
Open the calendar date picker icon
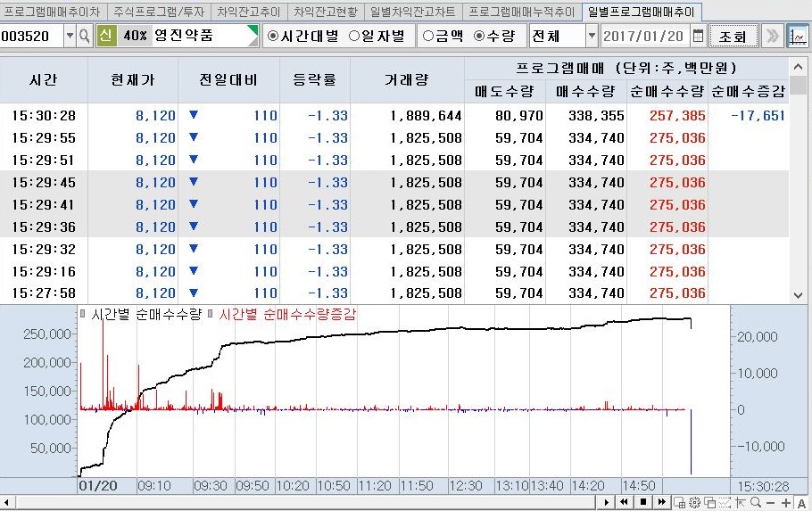click(698, 36)
